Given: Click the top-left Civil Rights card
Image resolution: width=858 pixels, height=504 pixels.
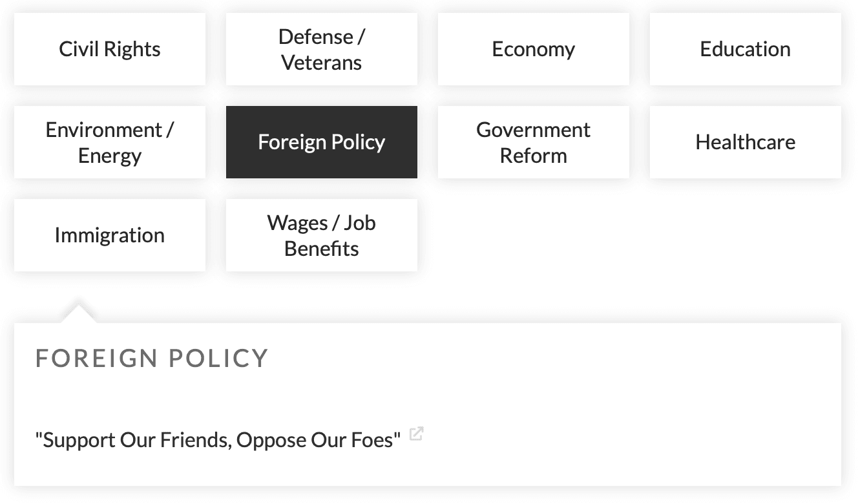Looking at the screenshot, I should (109, 48).
